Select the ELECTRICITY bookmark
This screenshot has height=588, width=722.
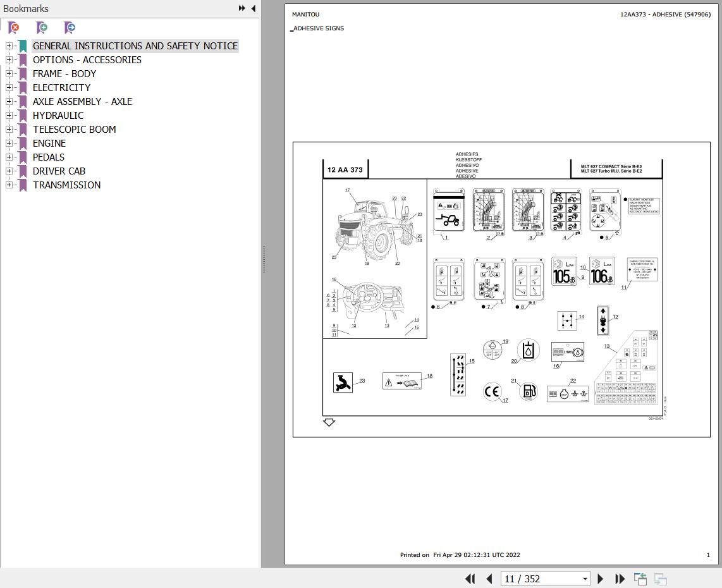tap(62, 87)
